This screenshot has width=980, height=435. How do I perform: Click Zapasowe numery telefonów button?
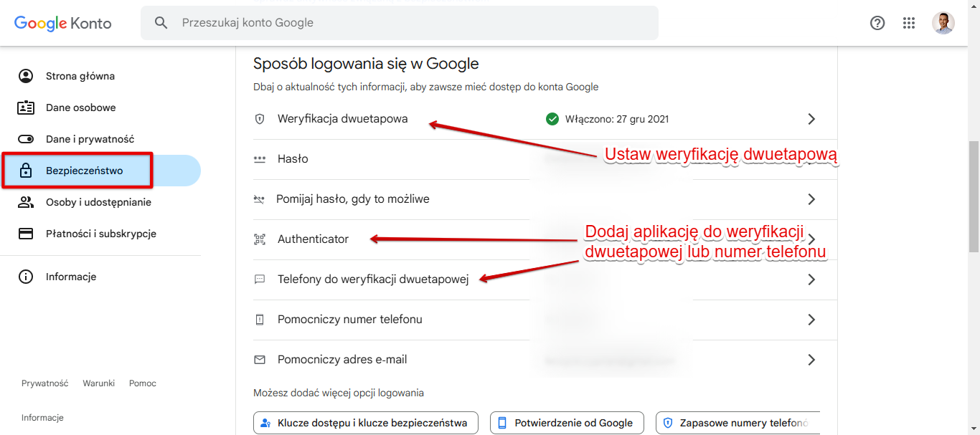point(738,423)
